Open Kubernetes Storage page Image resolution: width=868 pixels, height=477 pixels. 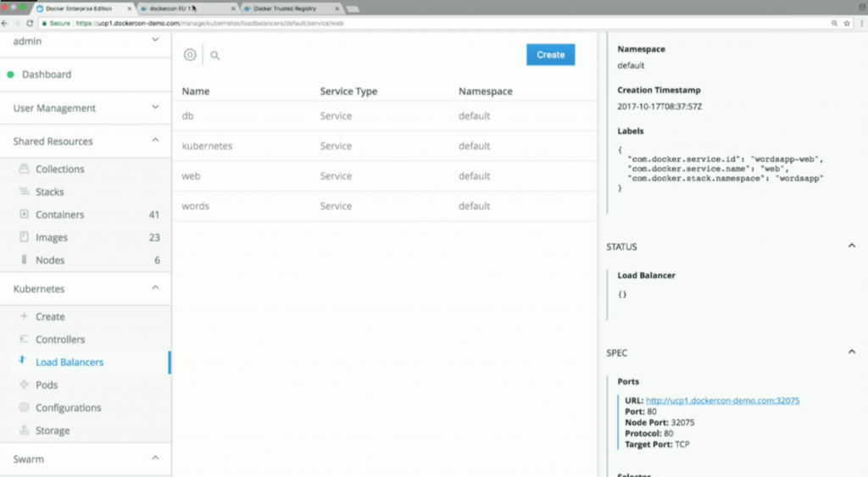[53, 430]
